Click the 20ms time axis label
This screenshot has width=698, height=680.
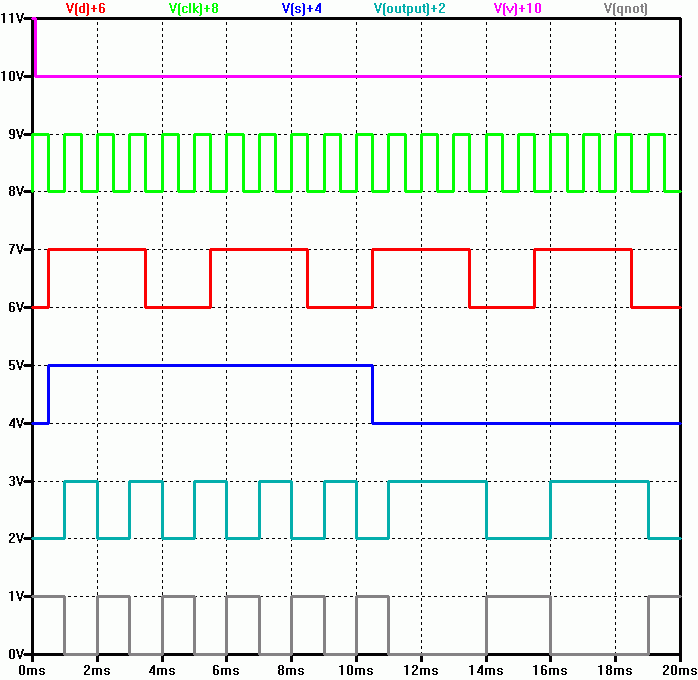[x=679, y=670]
